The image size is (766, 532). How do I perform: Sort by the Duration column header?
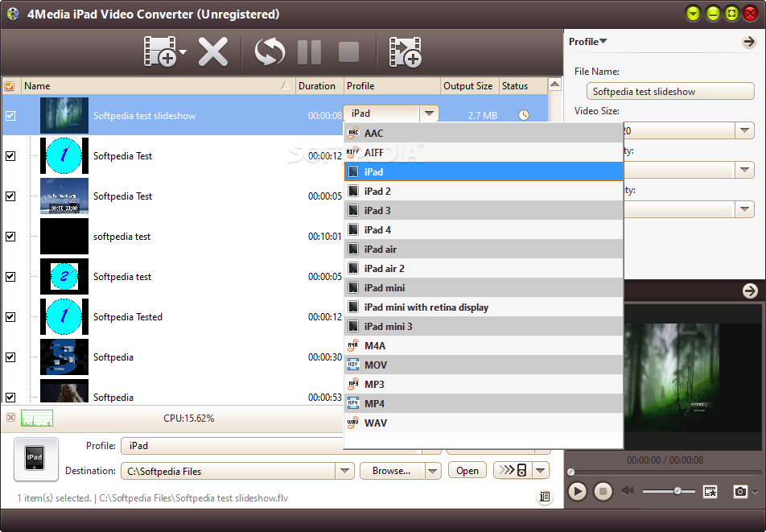(x=319, y=86)
